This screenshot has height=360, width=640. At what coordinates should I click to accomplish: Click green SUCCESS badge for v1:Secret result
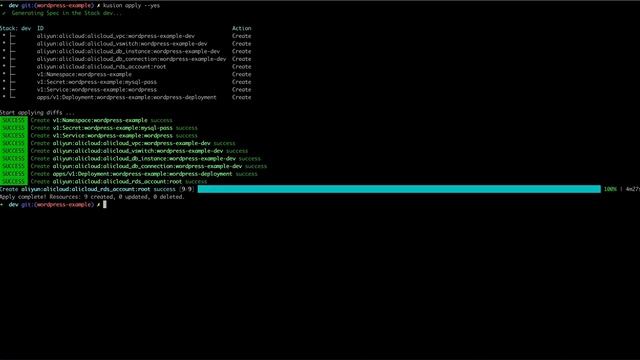click(x=14, y=128)
